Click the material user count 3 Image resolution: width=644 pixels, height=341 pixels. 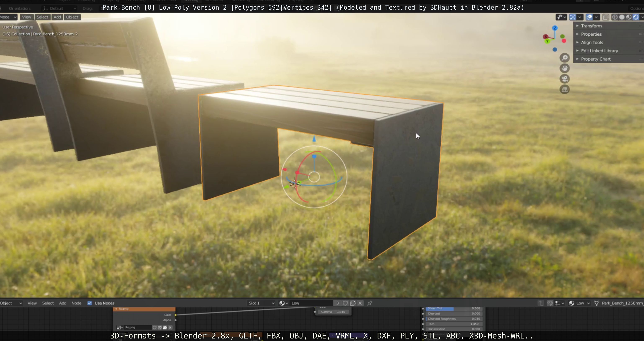tap(337, 303)
